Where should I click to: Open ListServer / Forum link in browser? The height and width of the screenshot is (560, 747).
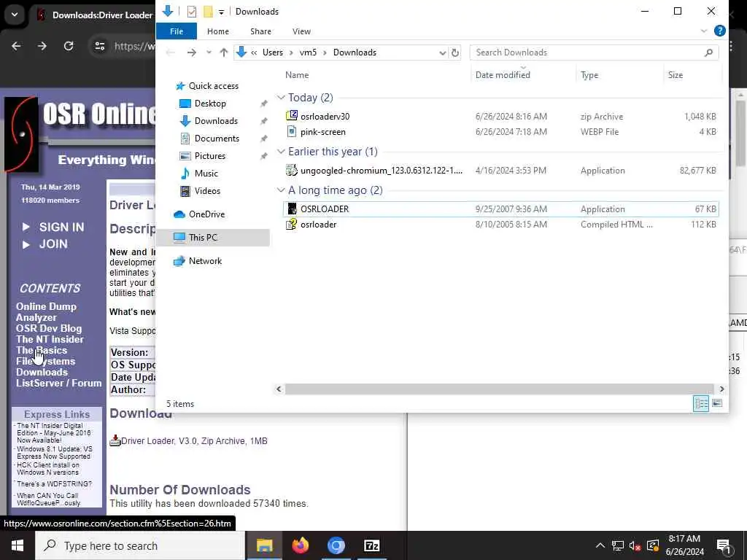coord(58,384)
